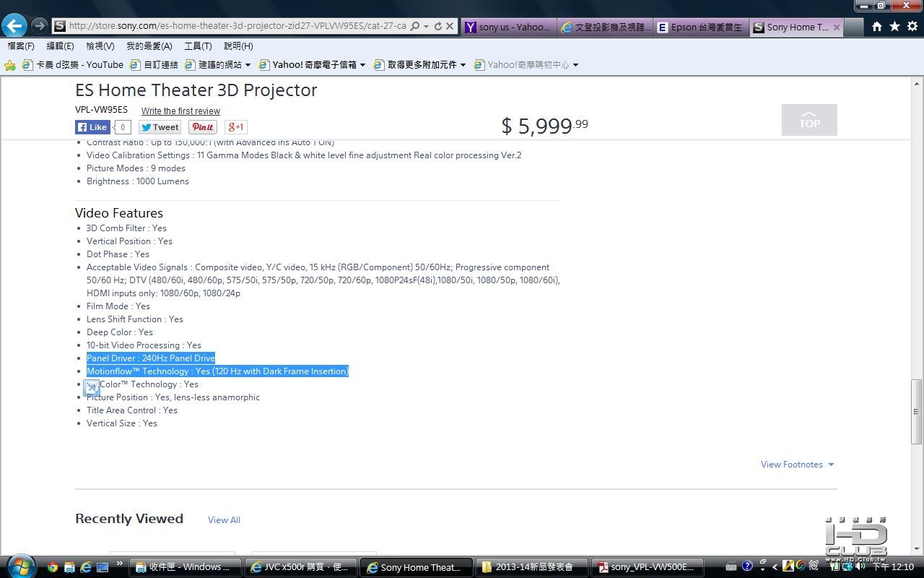Open the 說明(H) menu
This screenshot has height=578, width=924.
pyautogui.click(x=238, y=46)
